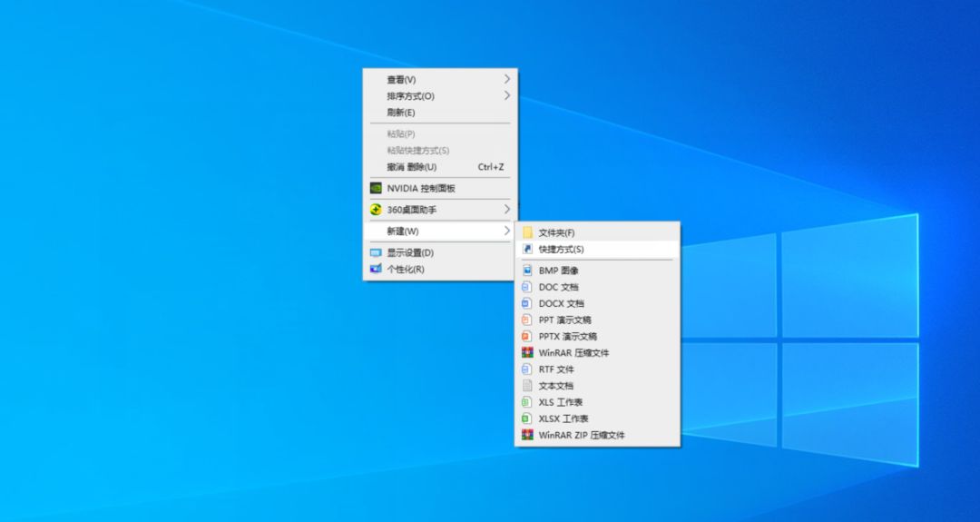
Task: Click the PPTX 演示文稿 orange icon
Action: pos(526,337)
